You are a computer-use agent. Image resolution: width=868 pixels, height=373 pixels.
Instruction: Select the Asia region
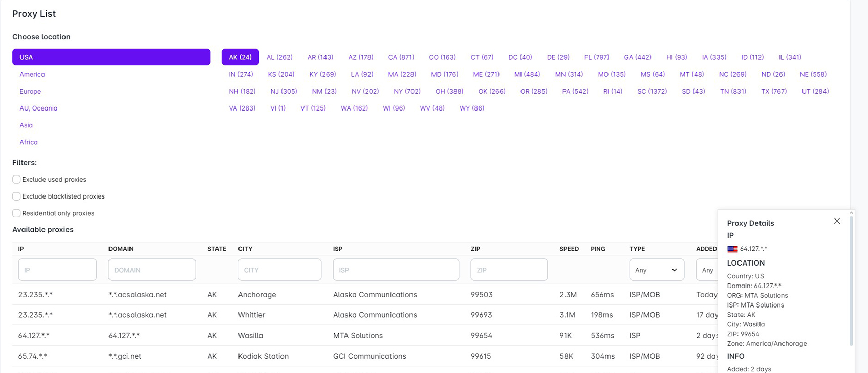click(26, 125)
